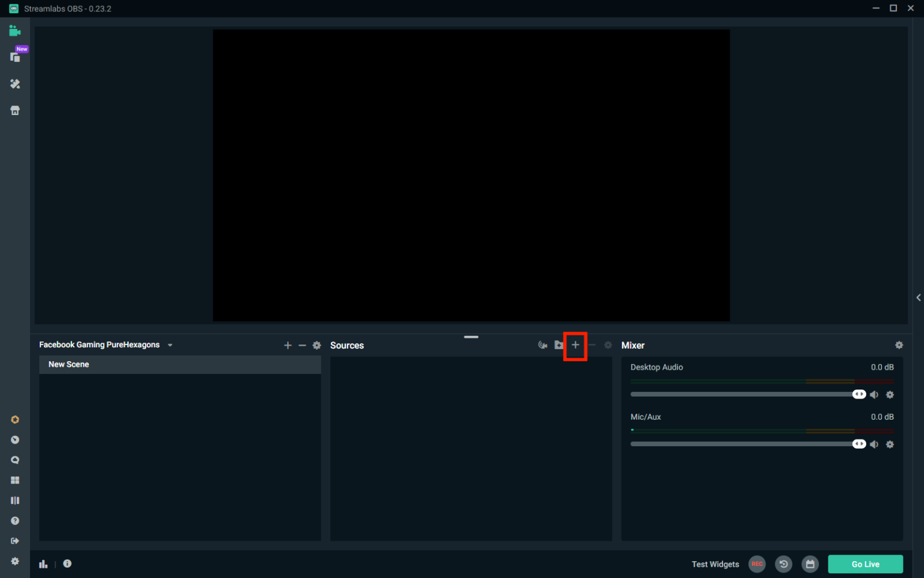
Task: Open Streamlabs settings gear in sidebar
Action: 15,561
